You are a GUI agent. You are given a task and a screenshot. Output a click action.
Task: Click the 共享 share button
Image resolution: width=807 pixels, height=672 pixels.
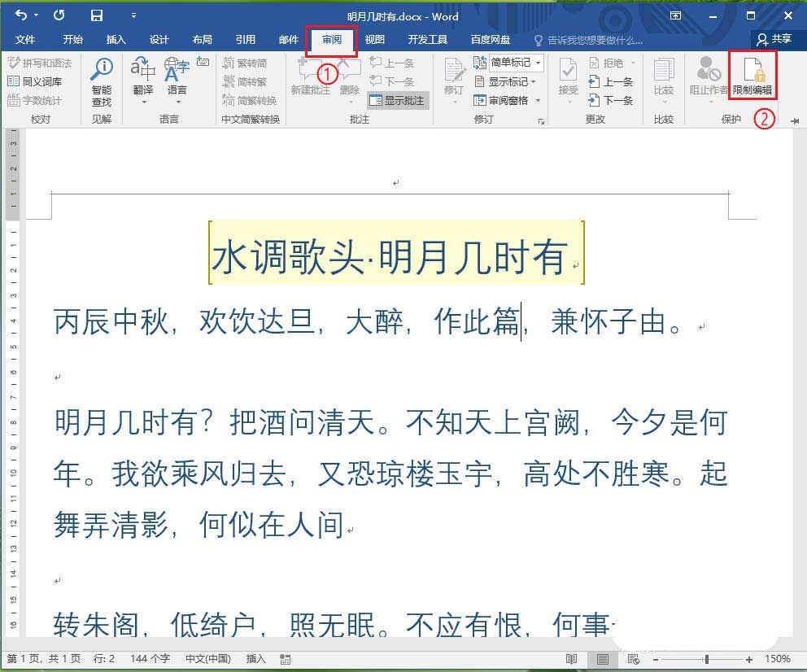point(774,39)
